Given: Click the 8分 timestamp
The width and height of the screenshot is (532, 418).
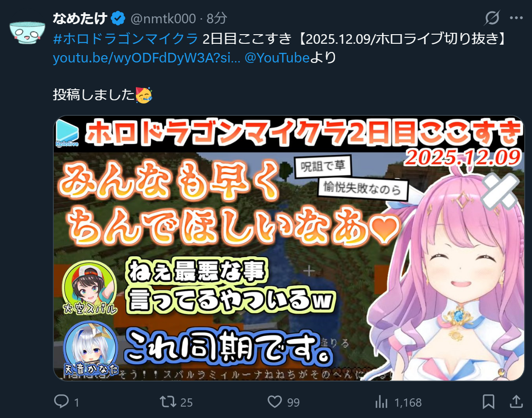Looking at the screenshot, I should (x=217, y=19).
